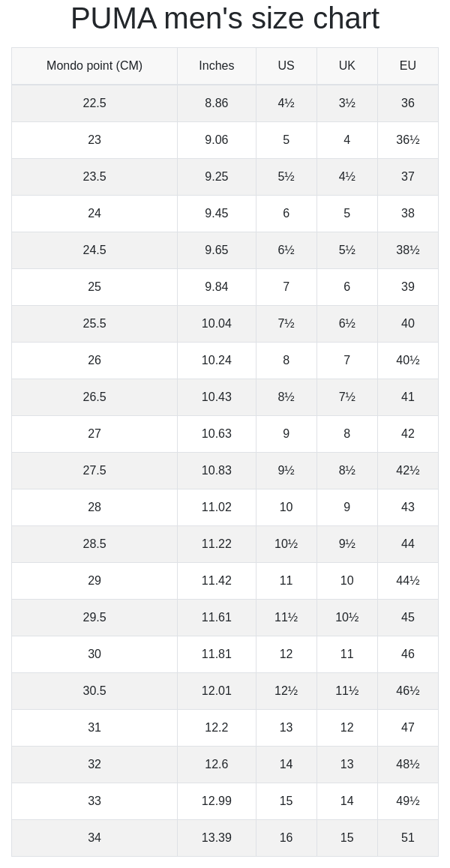The image size is (450, 868).
Task: Click the 22.5 Mondo point cell
Action: click(94, 103)
